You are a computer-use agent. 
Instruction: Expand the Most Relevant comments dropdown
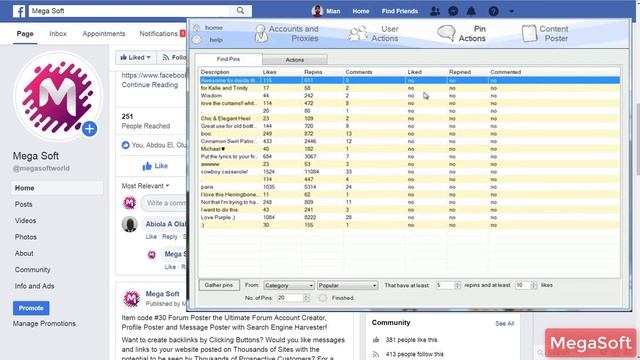(145, 186)
